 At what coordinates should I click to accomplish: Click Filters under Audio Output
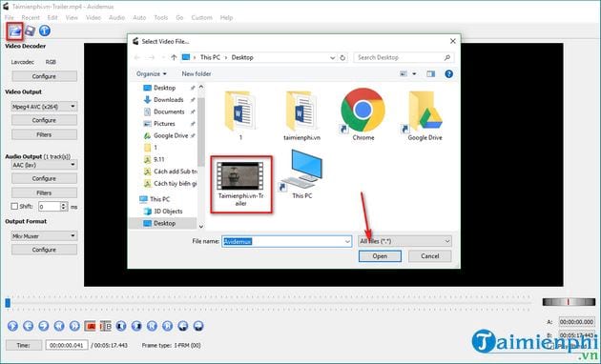click(x=44, y=192)
